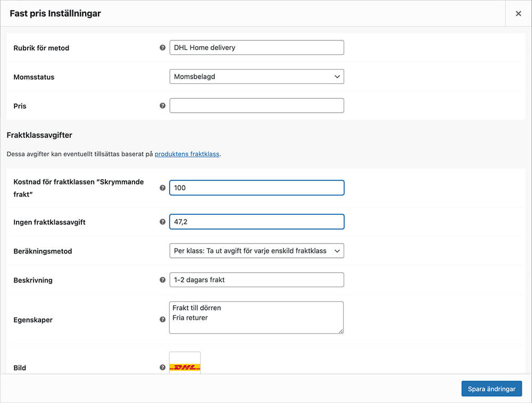Click the Rubrik för metod text field
The image size is (532, 403).
pos(256,47)
